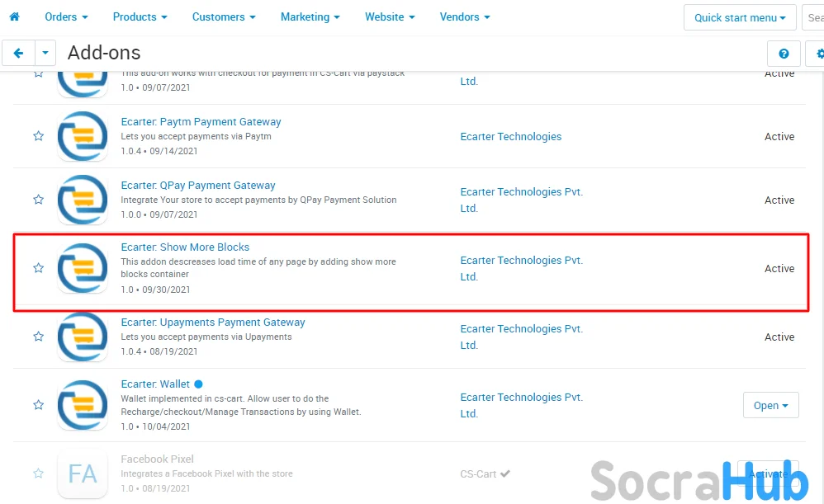Image resolution: width=824 pixels, height=504 pixels.
Task: Click Ecarter Technologies vendor link for Paytm
Action: coord(510,136)
